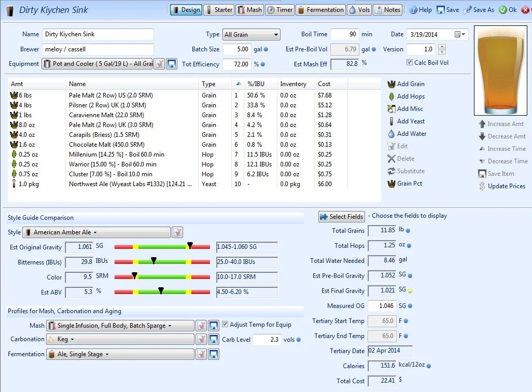Click the Carb Level field
532x392 pixels.
click(x=267, y=340)
